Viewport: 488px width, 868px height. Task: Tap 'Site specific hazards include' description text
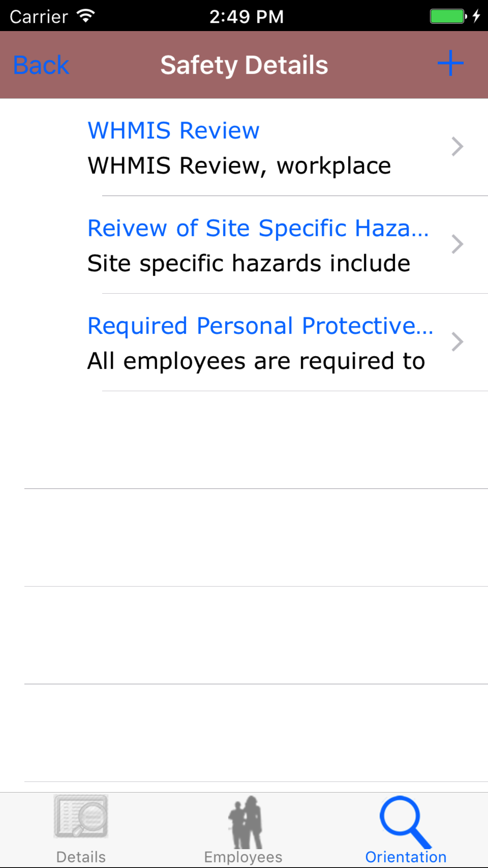pyautogui.click(x=249, y=263)
